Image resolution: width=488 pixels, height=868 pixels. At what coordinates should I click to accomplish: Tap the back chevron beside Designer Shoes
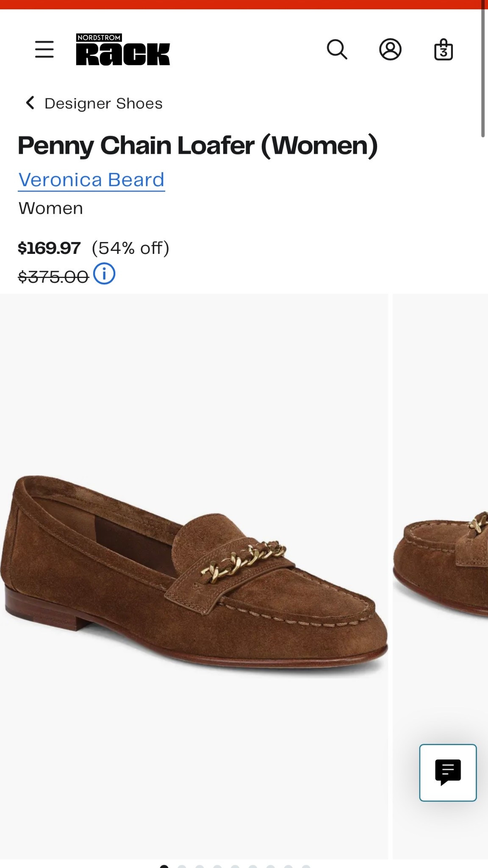click(x=30, y=103)
